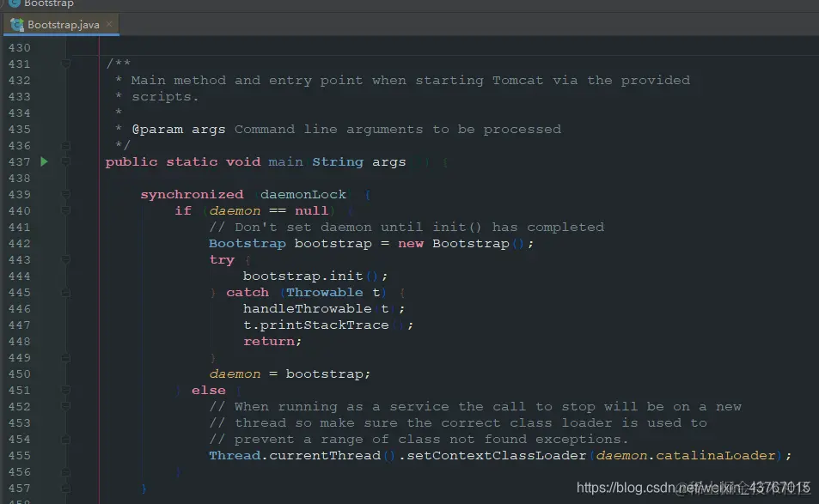Collapse the try block at line 443
The image size is (819, 504).
[x=66, y=260]
